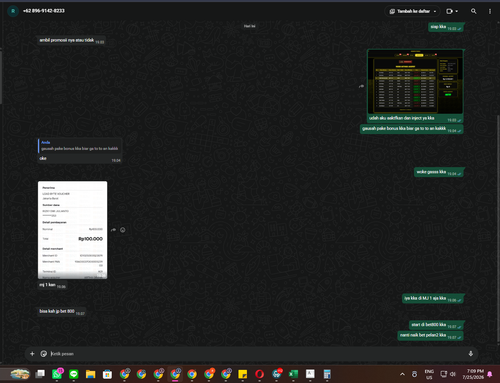Image resolution: width=500 pixels, height=383 pixels.
Task: Open File Explorer from the taskbar
Action: 91,374
